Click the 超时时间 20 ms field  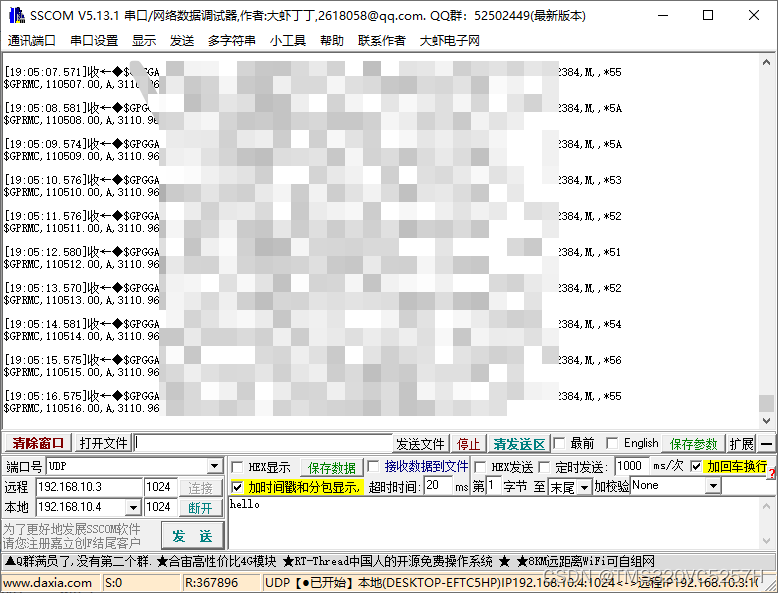[x=438, y=485]
